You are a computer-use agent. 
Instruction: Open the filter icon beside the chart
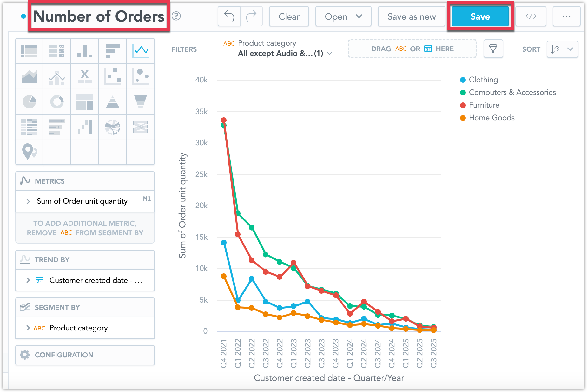(493, 49)
